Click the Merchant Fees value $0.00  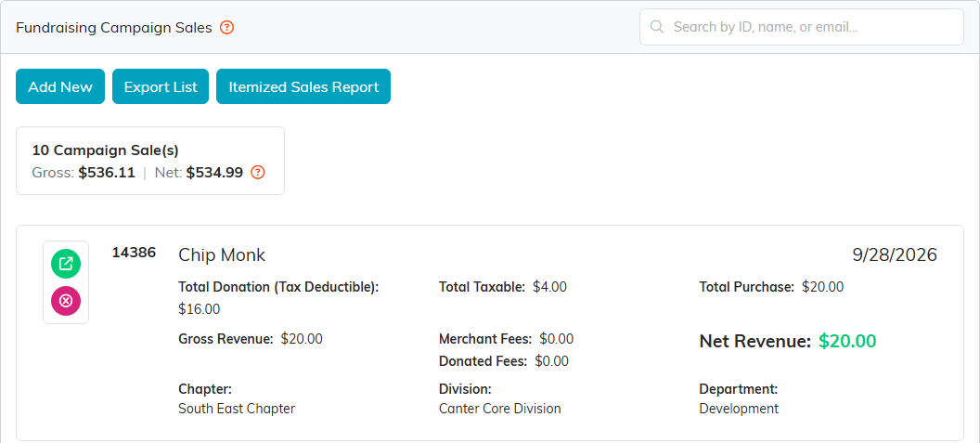point(556,339)
